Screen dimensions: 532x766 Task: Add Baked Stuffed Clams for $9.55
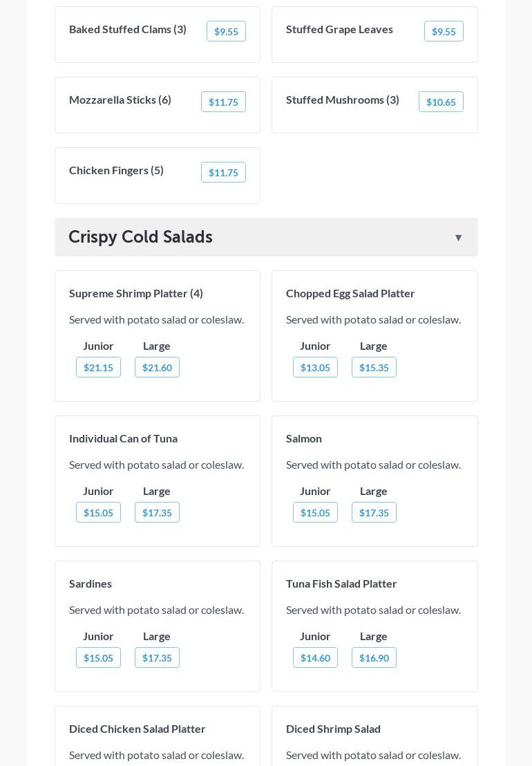tap(226, 32)
